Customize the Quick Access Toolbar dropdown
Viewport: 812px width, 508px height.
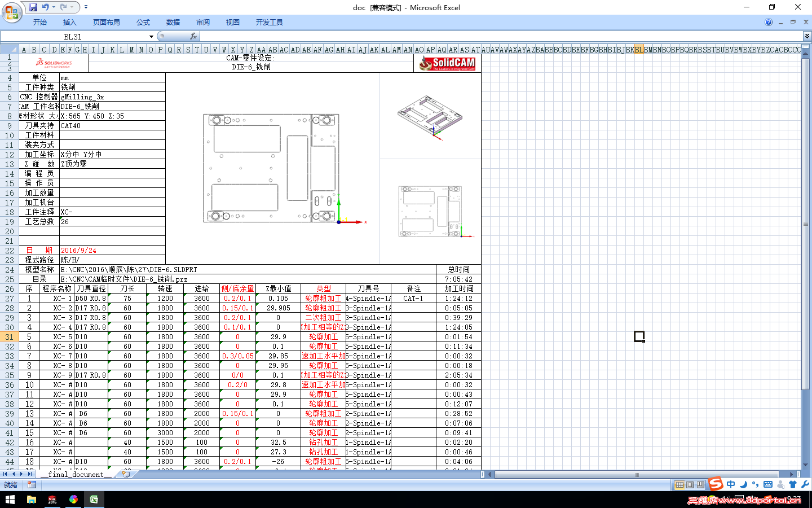click(x=86, y=7)
